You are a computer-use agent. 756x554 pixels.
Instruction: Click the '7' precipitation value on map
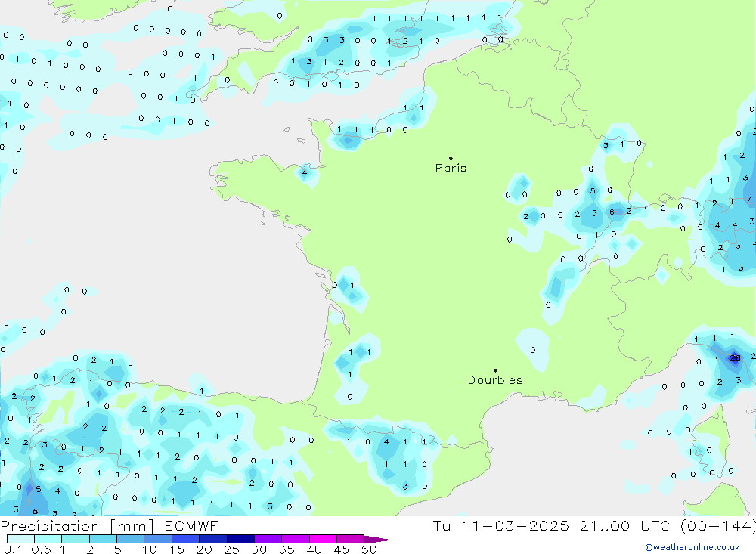(x=748, y=199)
